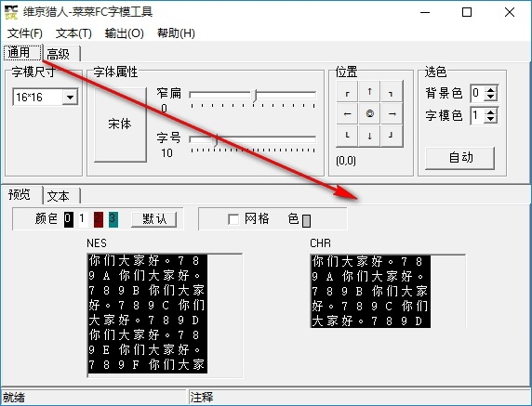Select white color swatch 1
Viewport: 532px width, 406px height.
pyautogui.click(x=84, y=219)
